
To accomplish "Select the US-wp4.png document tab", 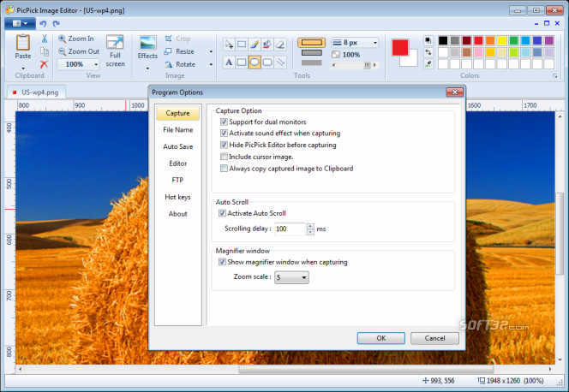I will [36, 92].
